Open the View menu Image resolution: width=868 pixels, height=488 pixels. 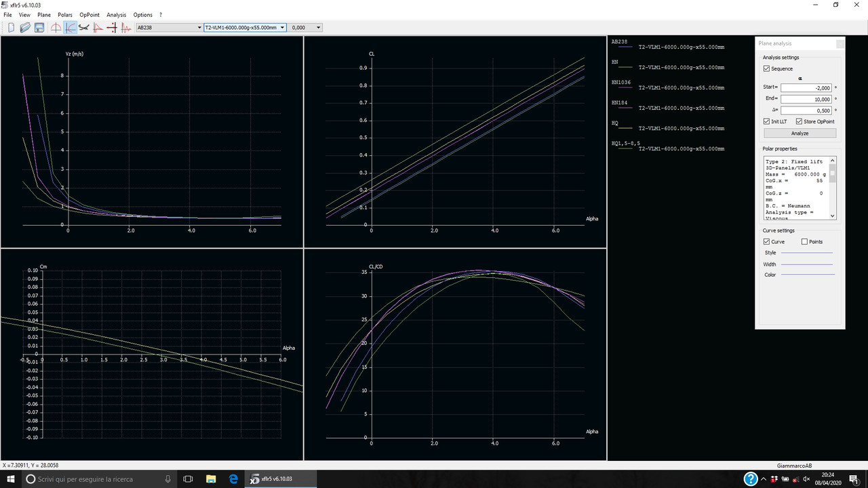pyautogui.click(x=24, y=15)
